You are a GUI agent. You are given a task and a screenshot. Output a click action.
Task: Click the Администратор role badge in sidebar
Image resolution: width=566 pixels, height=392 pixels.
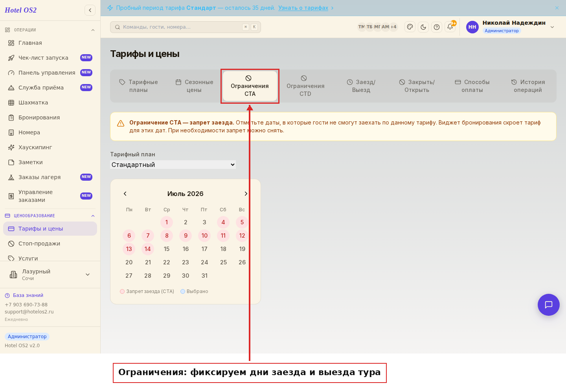(x=27, y=337)
